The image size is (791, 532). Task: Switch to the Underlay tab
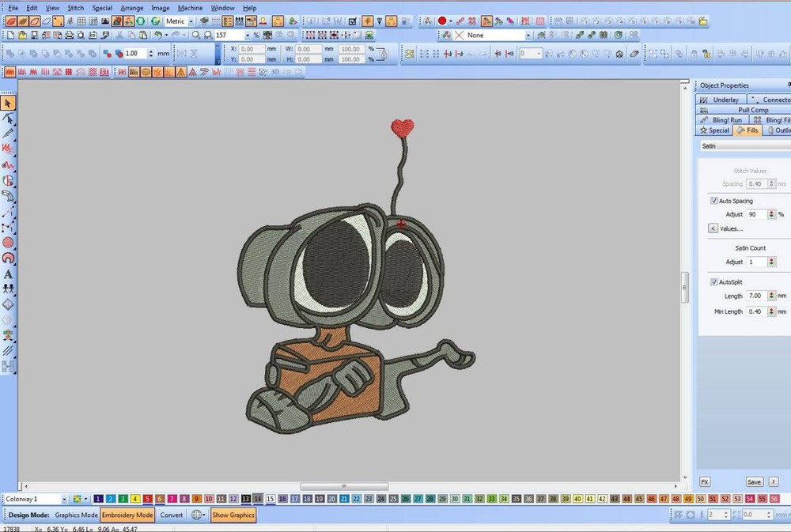coord(721,100)
